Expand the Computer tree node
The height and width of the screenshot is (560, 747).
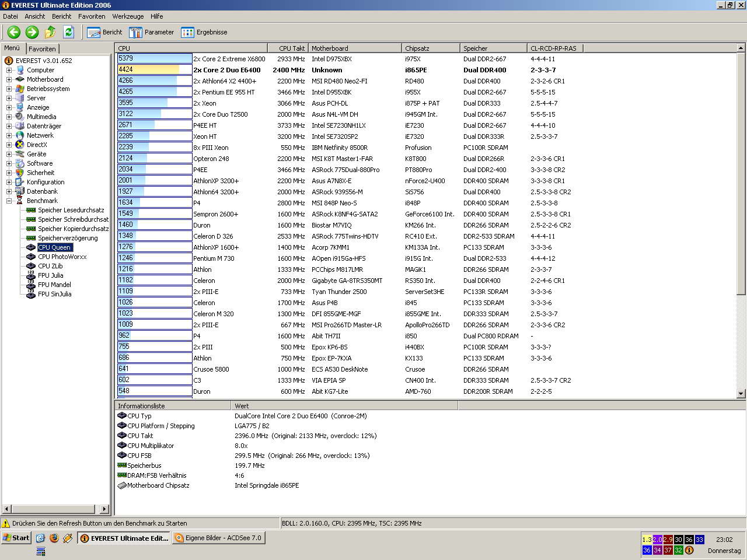click(9, 70)
